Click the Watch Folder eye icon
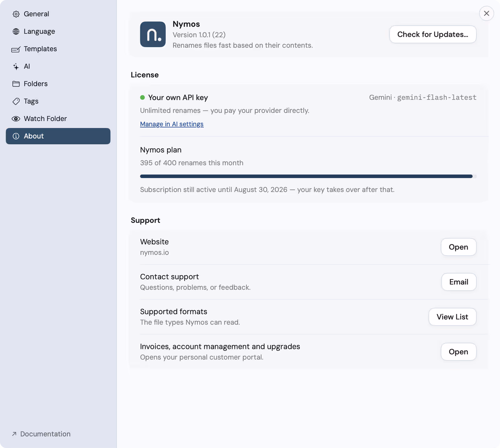This screenshot has height=448, width=500. (16, 119)
